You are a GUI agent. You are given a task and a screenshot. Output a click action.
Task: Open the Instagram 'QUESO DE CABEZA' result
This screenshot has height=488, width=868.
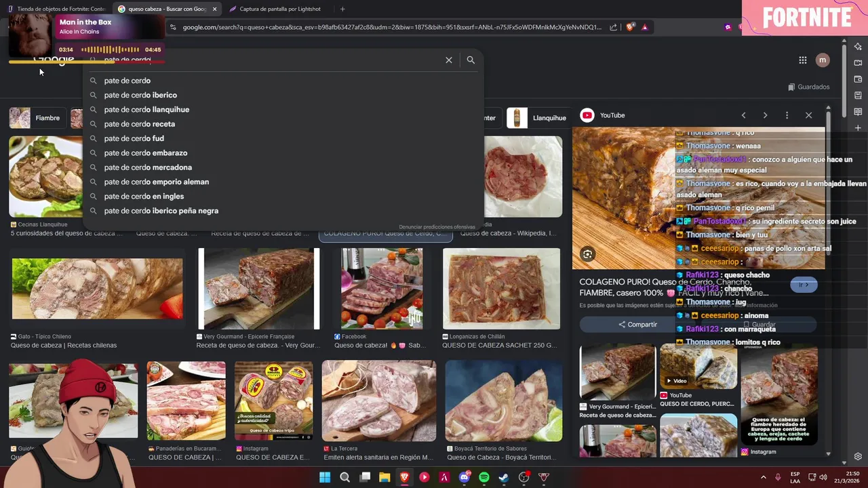click(274, 401)
